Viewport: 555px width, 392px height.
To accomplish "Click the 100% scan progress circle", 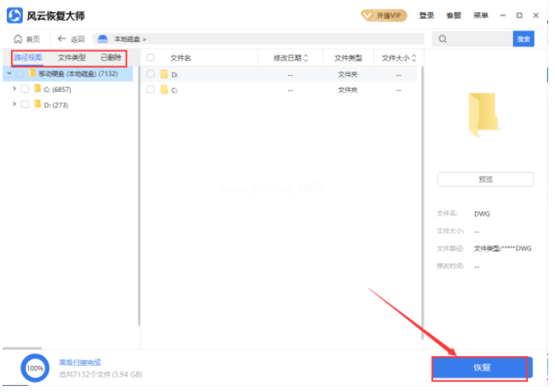I will click(x=35, y=368).
